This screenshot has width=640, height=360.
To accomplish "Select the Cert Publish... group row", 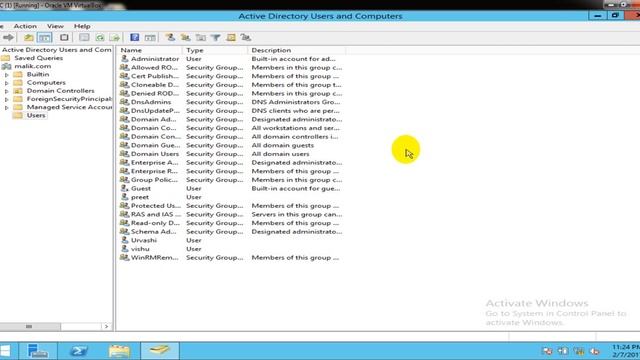I will pyautogui.click(x=231, y=76).
